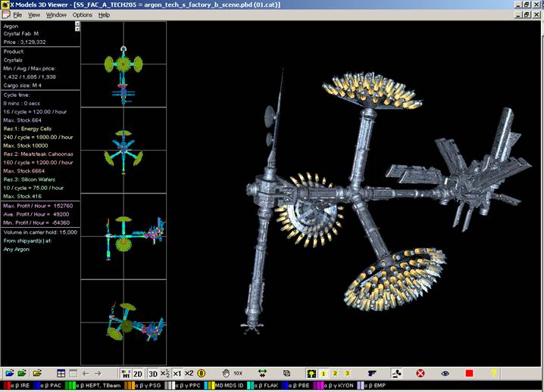Open the File menu
Image resolution: width=544 pixels, height=392 pixels.
coord(17,14)
